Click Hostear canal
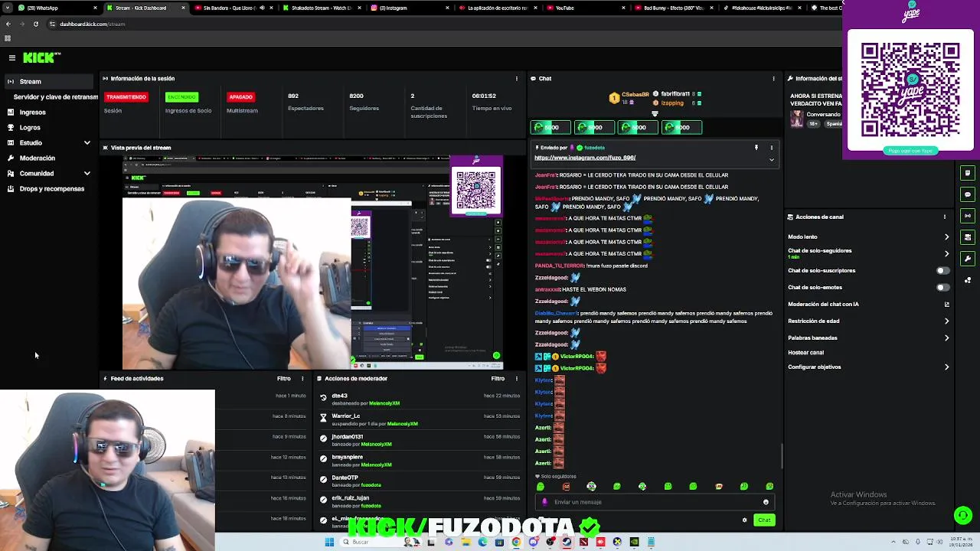This screenshot has height=551, width=980. (x=805, y=353)
